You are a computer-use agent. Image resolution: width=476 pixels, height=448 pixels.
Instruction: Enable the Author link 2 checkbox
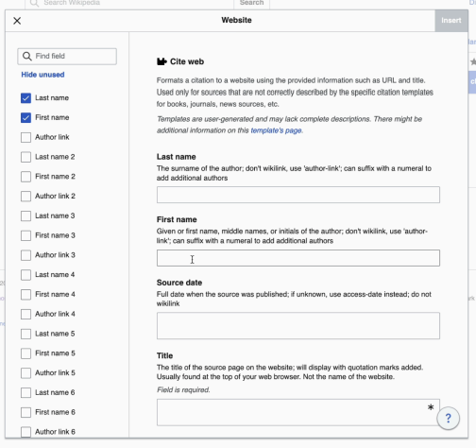coord(25,196)
